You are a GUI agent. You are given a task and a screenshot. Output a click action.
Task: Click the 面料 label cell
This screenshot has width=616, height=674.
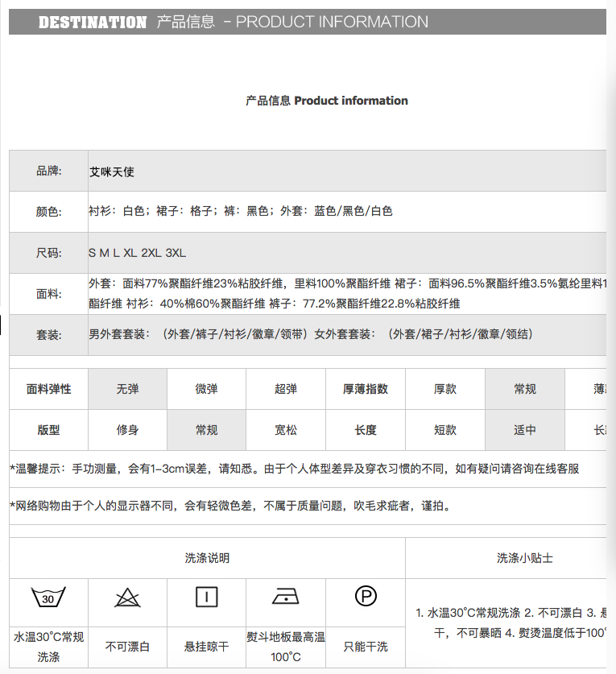tap(48, 294)
